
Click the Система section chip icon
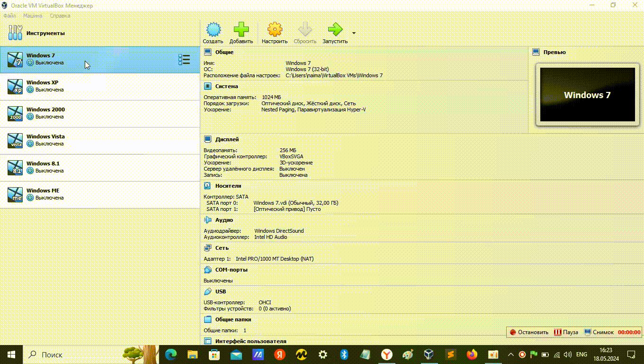pos(207,86)
